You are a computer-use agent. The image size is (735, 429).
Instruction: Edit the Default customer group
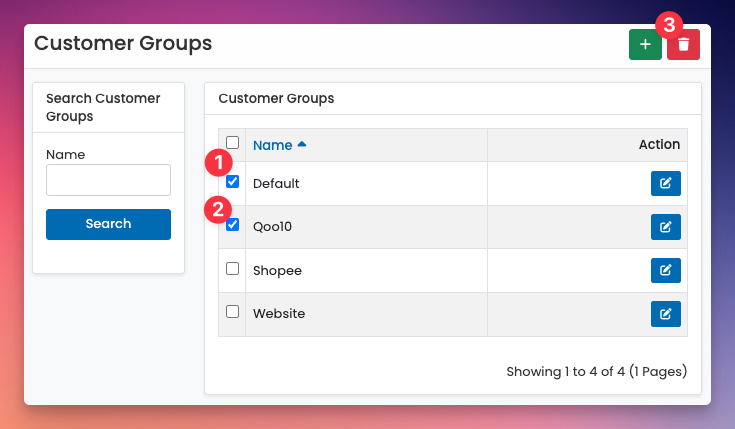[665, 184]
